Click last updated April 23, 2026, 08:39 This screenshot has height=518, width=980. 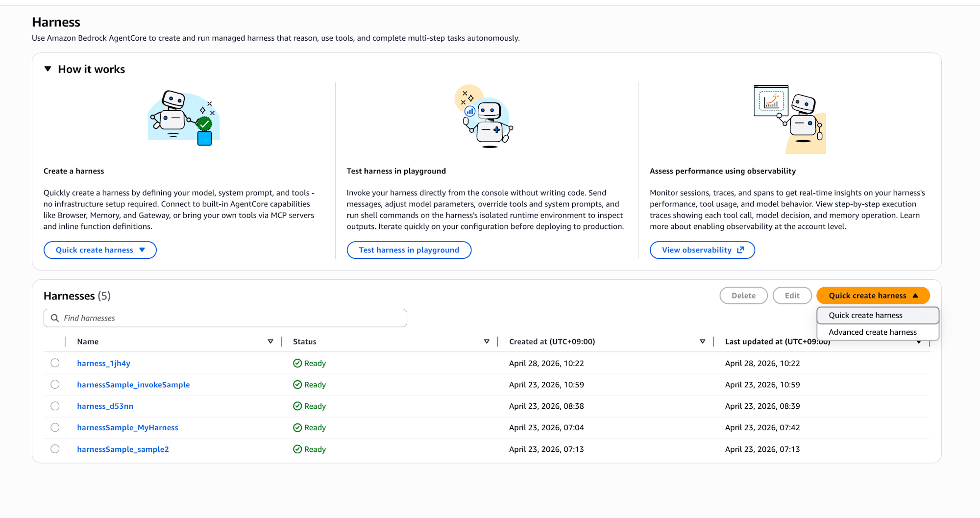pos(762,406)
